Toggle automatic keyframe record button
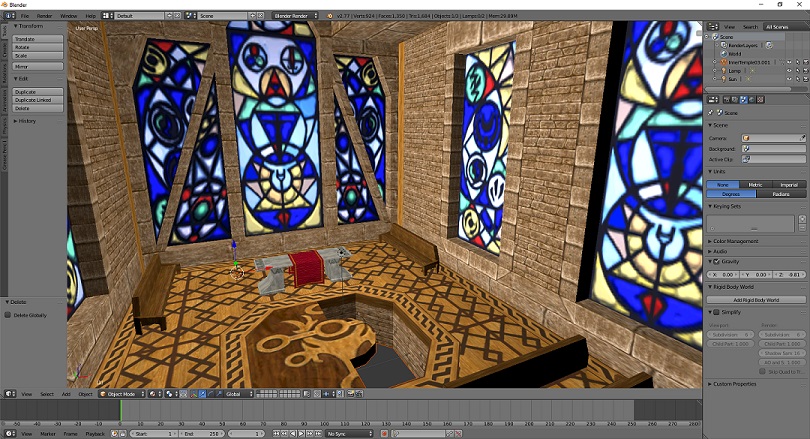This screenshot has width=810, height=439. pos(384,434)
